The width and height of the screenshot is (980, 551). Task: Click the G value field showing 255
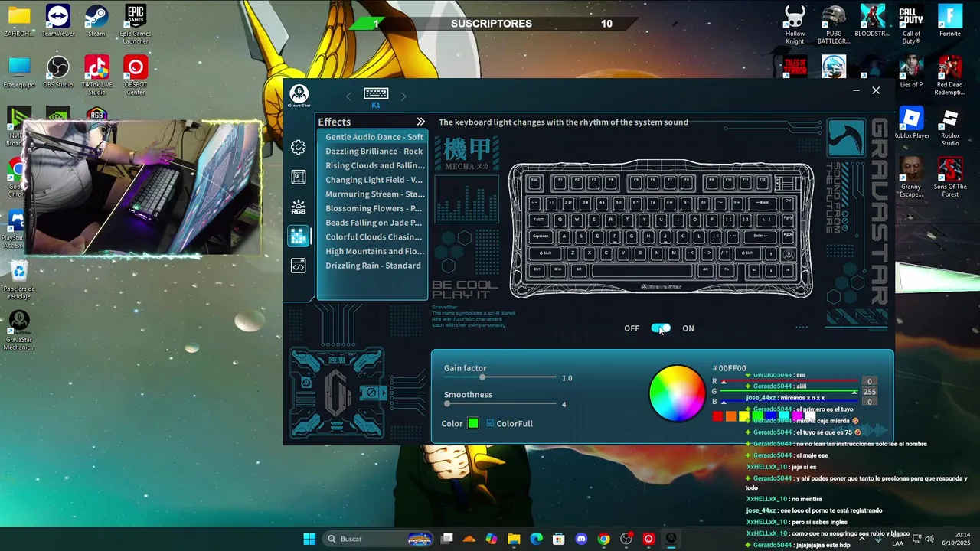point(869,392)
